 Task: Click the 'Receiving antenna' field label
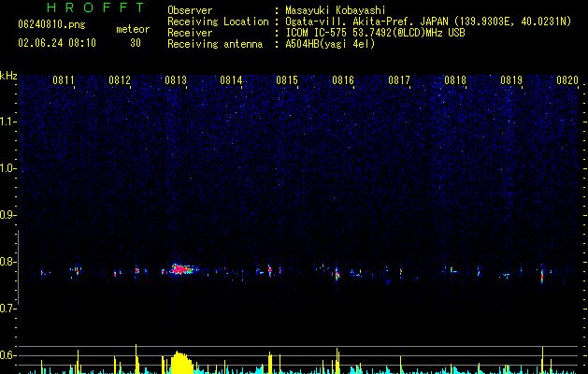[215, 44]
